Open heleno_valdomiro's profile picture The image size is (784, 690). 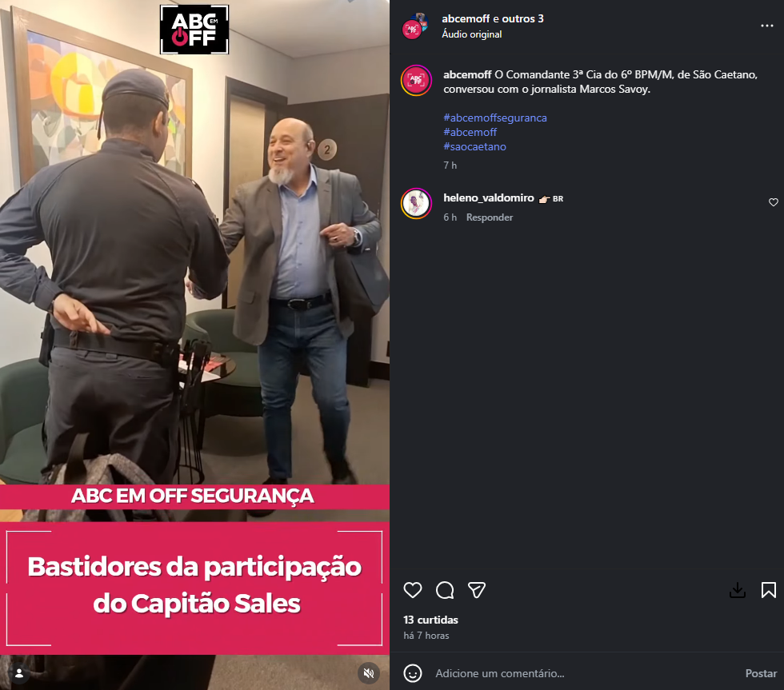point(416,203)
